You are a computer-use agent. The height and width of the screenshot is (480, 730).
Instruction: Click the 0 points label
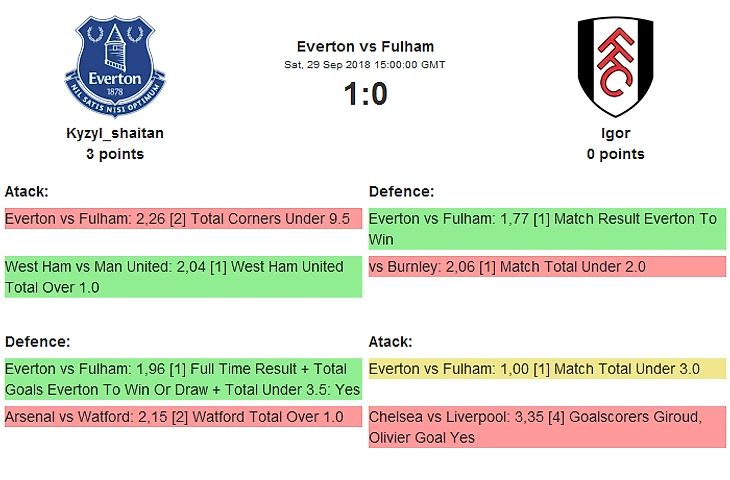[615, 154]
